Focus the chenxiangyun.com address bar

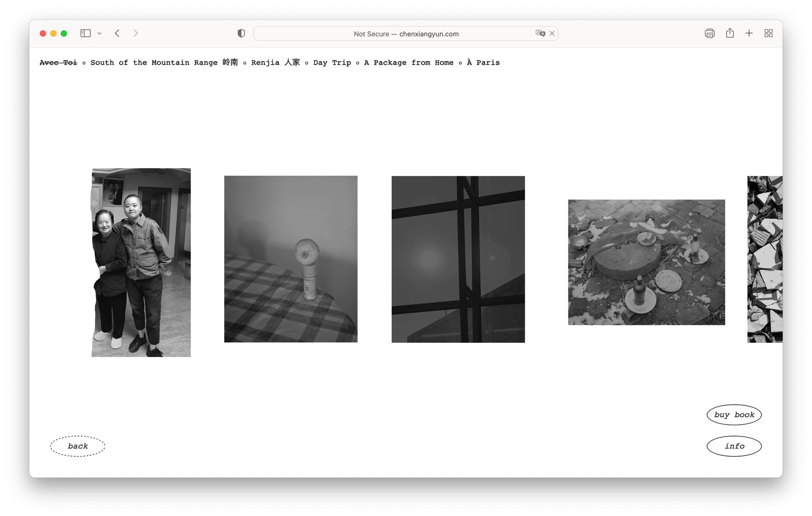(x=406, y=34)
